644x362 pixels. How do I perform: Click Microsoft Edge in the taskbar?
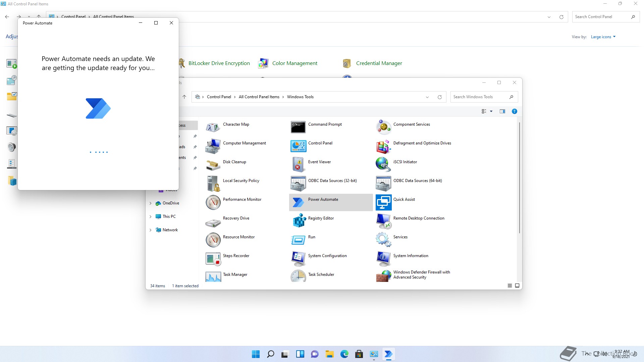coord(344,354)
